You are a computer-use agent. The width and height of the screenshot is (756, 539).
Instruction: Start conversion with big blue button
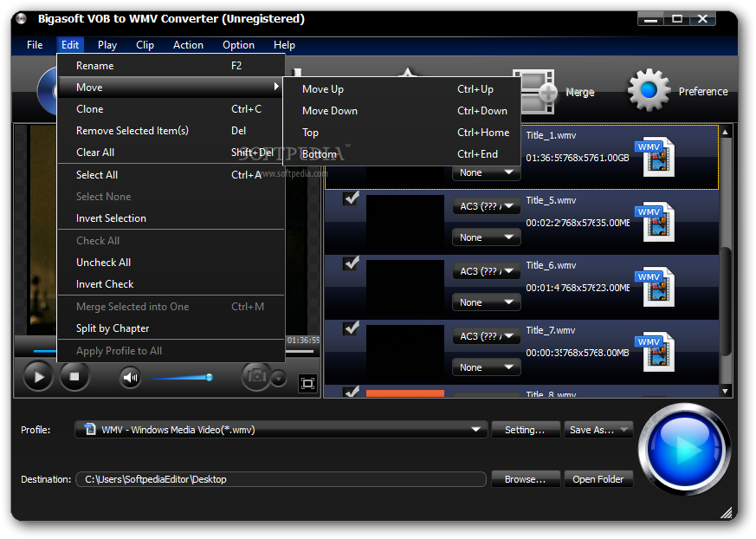point(685,449)
